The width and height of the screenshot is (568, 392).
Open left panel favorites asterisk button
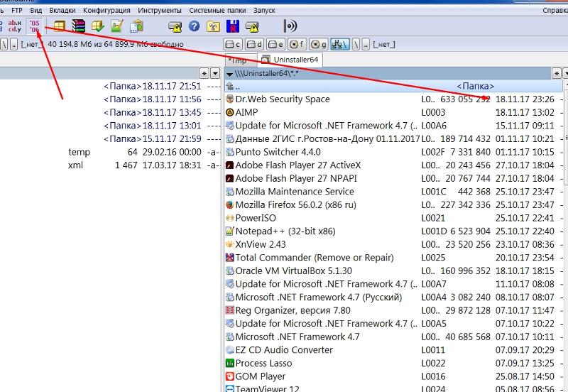(204, 74)
